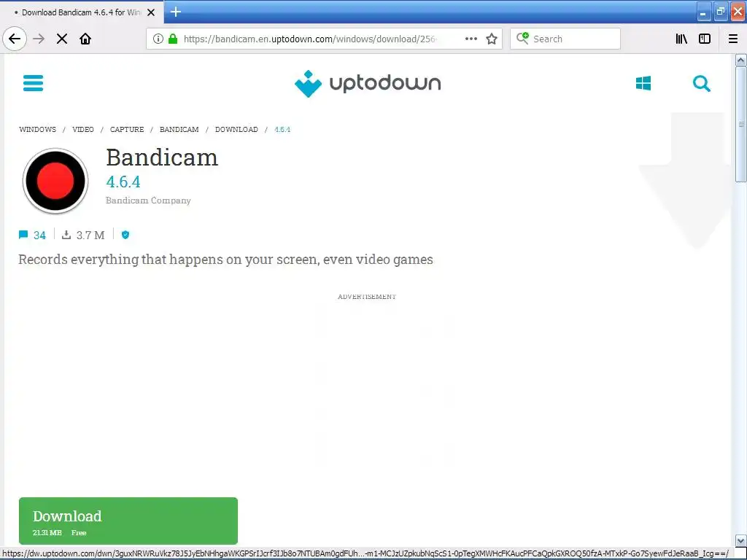This screenshot has height=560, width=747.
Task: Click the blue security shield badge
Action: (x=125, y=235)
